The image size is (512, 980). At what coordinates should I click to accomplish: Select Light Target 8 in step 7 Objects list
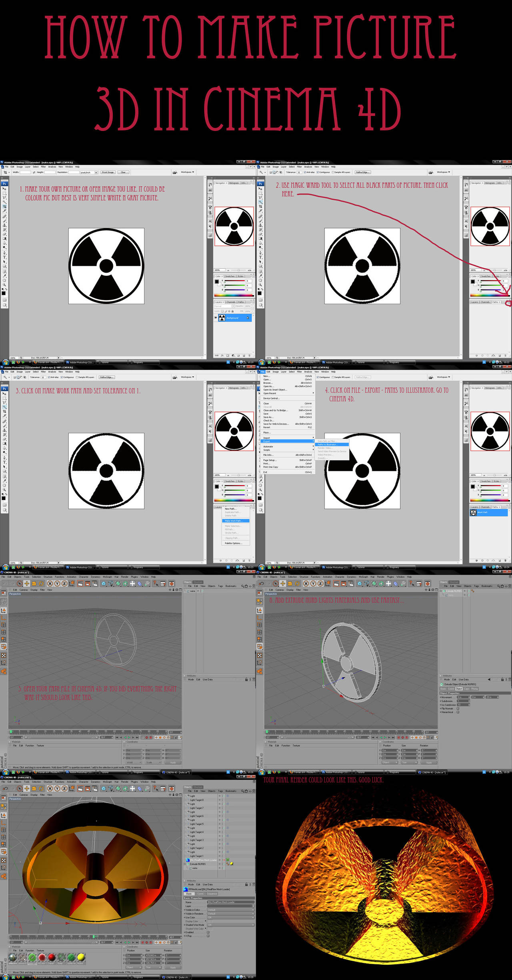pos(197,800)
